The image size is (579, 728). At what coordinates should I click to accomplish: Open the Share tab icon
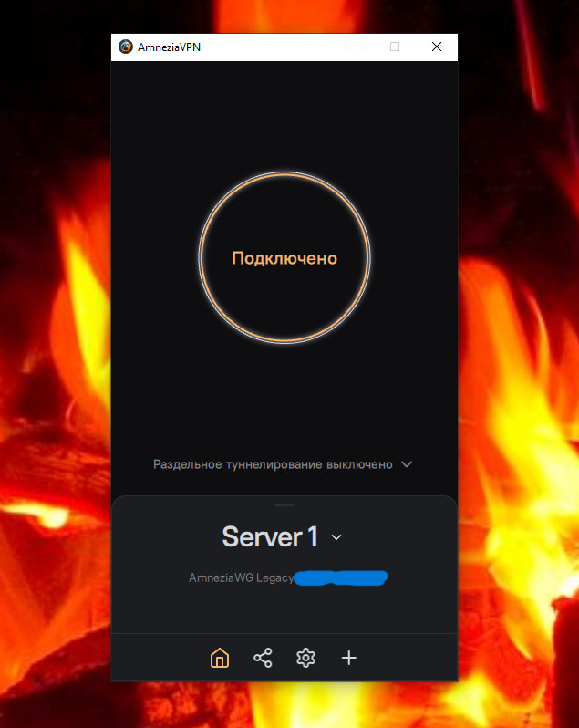click(263, 658)
